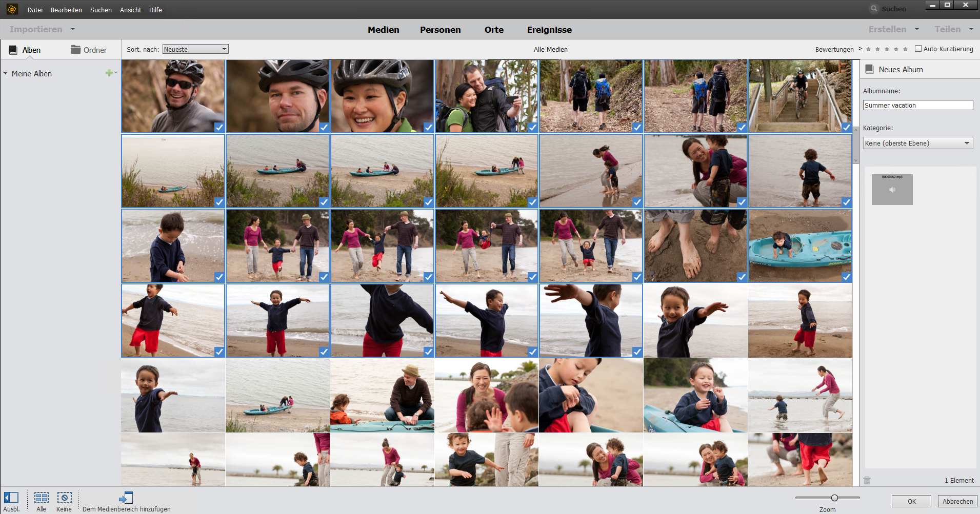
Task: Open the Hilfe menu
Action: click(x=155, y=10)
